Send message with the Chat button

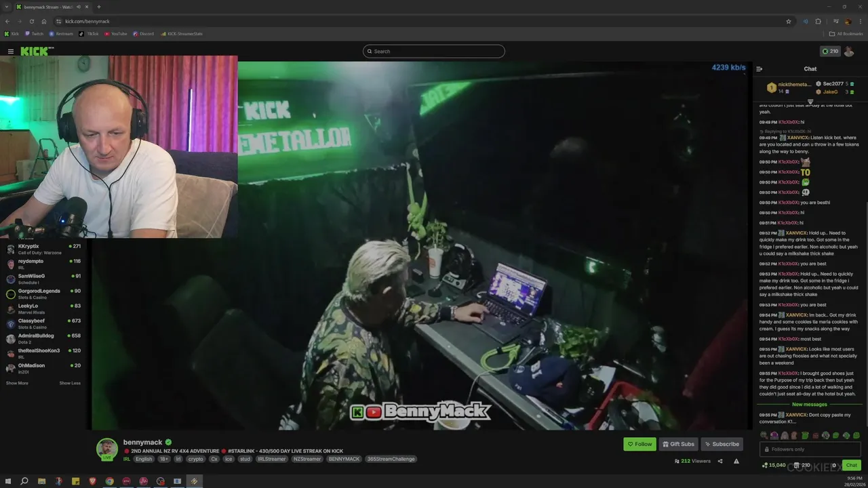pos(852,465)
